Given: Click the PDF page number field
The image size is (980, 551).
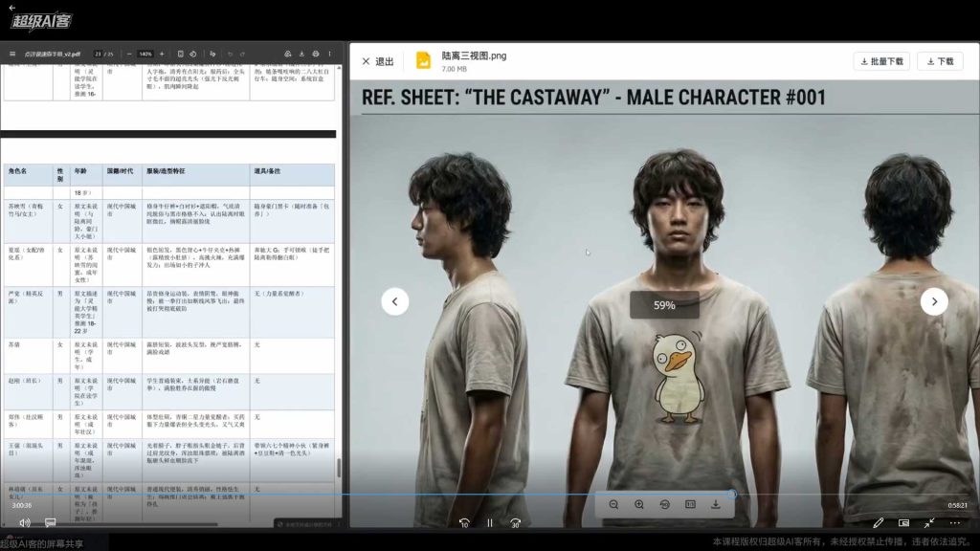Looking at the screenshot, I should (x=98, y=54).
